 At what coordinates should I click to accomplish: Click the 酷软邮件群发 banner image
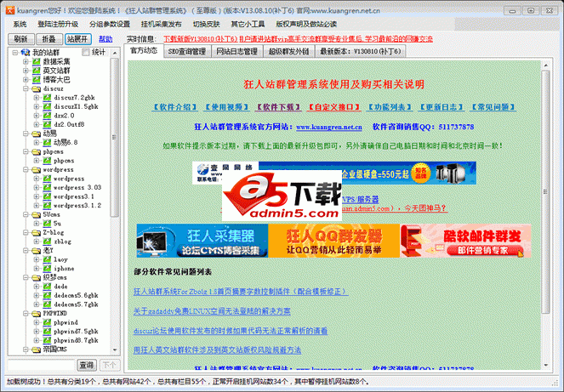pos(476,241)
